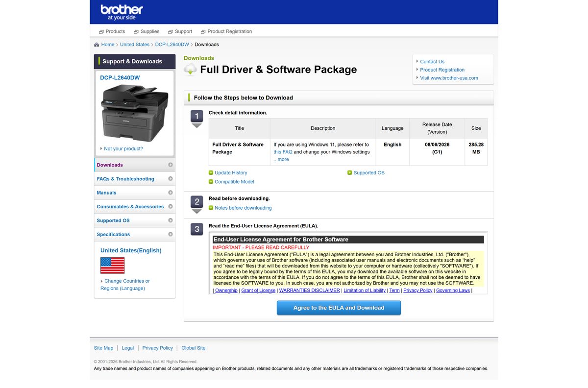This screenshot has width=588, height=388.
Task: Open Privacy Policy footer link
Action: click(x=158, y=348)
